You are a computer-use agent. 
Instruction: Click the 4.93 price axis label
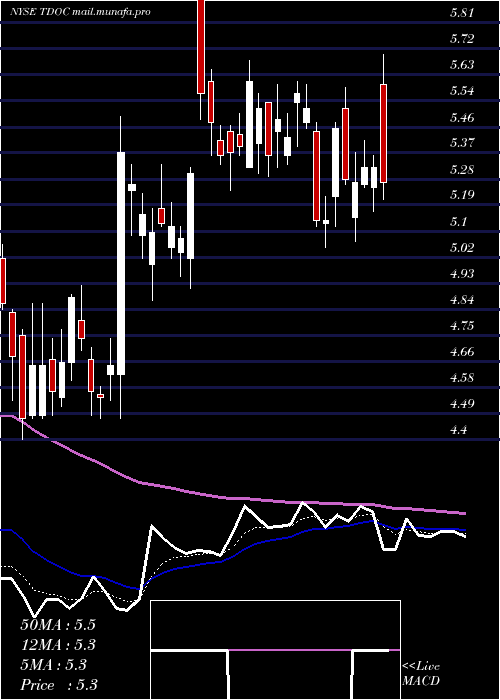(462, 274)
